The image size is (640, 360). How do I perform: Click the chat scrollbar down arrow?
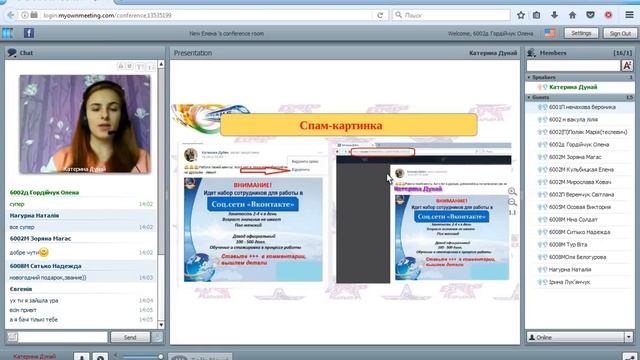[x=161, y=325]
